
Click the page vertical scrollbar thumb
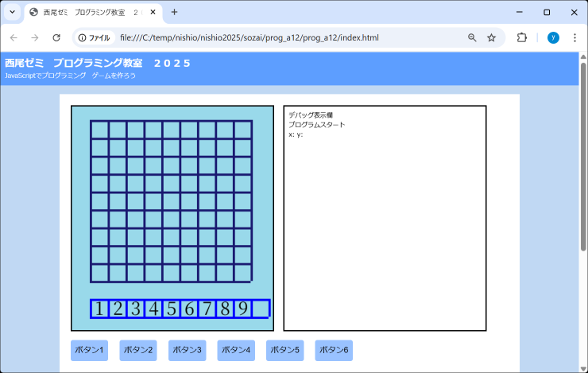[583, 157]
